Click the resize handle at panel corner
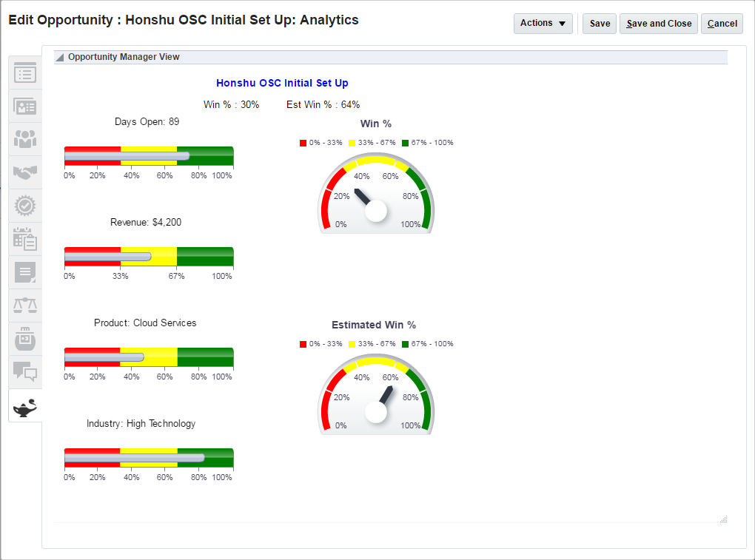The image size is (755, 560). [x=723, y=519]
